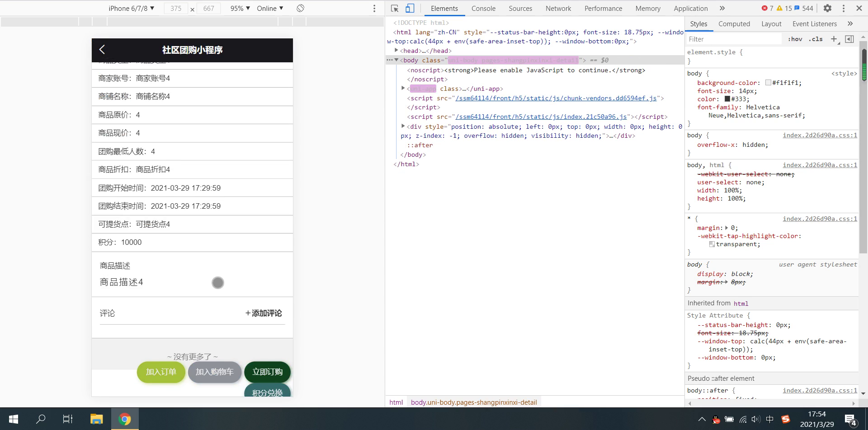868x430 pixels.
Task: Collapse the body element node
Action: 396,60
